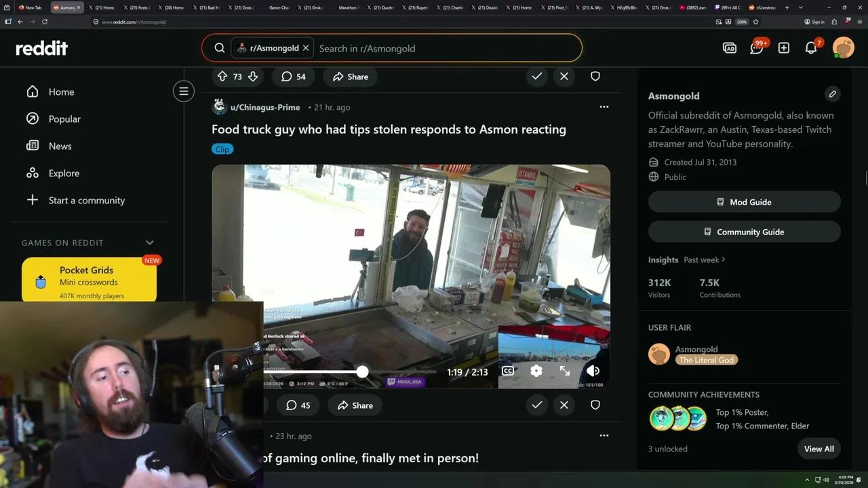
Task: Approve the food truck post
Action: 537,405
